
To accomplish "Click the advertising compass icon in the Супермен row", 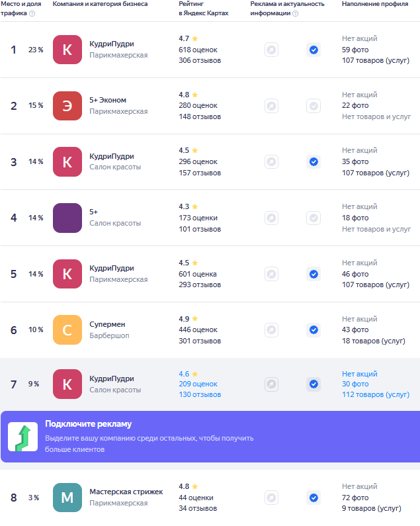I will [271, 329].
